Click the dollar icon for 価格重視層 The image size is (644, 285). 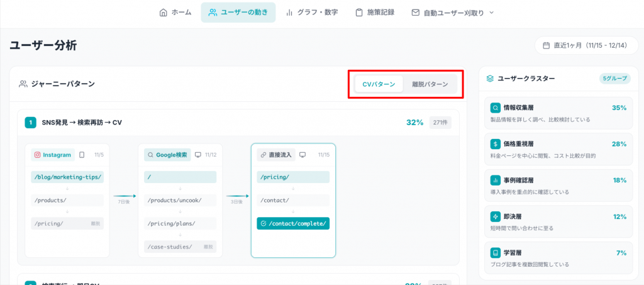[496, 144]
